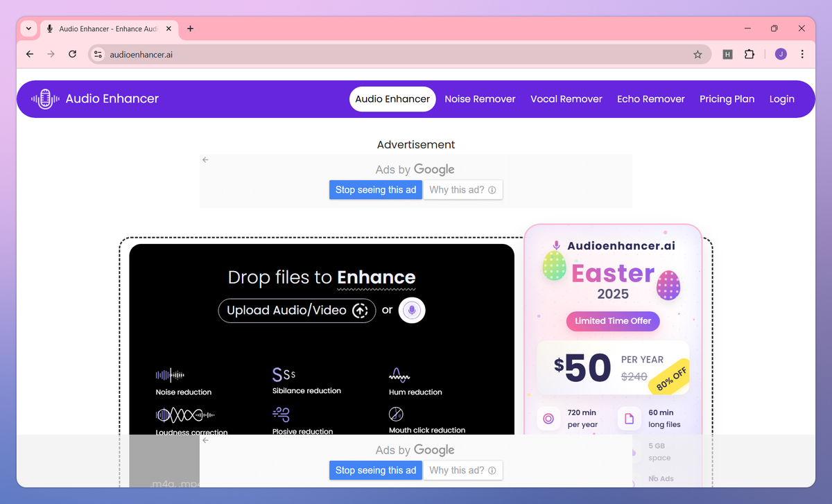Image resolution: width=832 pixels, height=504 pixels.
Task: Click the Sibilance reduction Sss icon
Action: click(x=284, y=375)
